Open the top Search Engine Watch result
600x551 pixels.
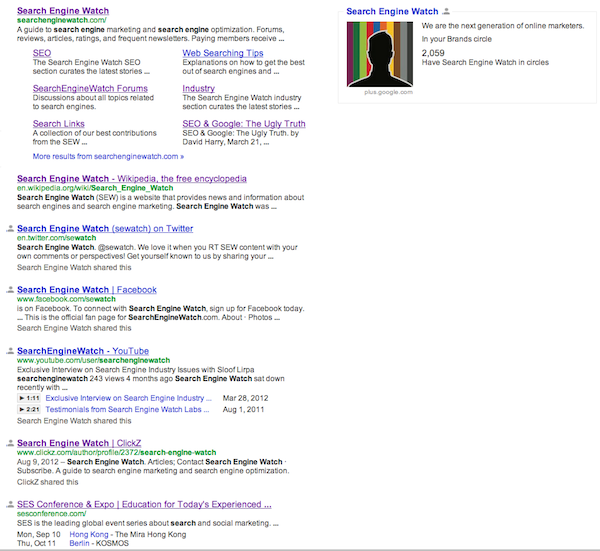click(63, 11)
